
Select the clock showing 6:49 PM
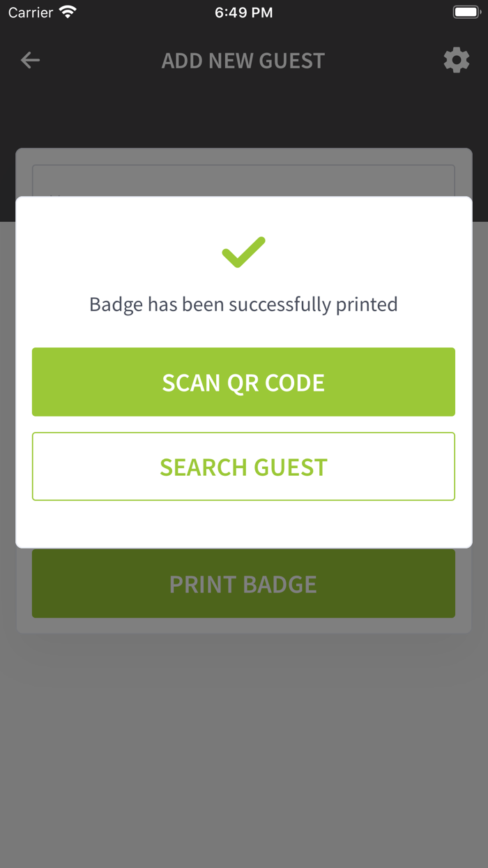pos(243,11)
